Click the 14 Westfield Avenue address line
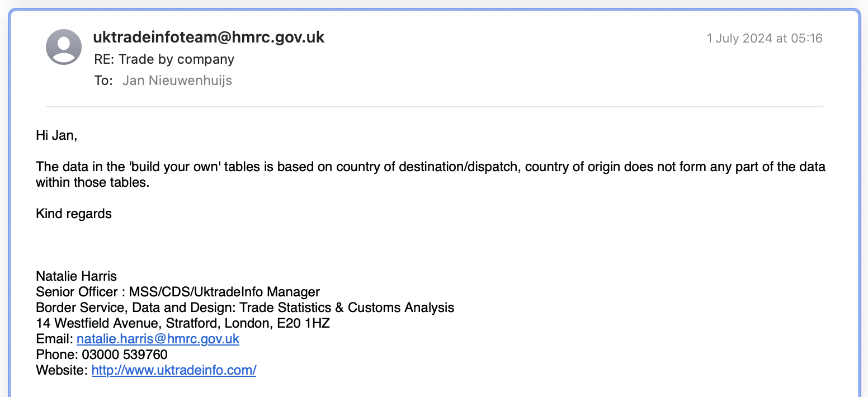 click(x=183, y=323)
